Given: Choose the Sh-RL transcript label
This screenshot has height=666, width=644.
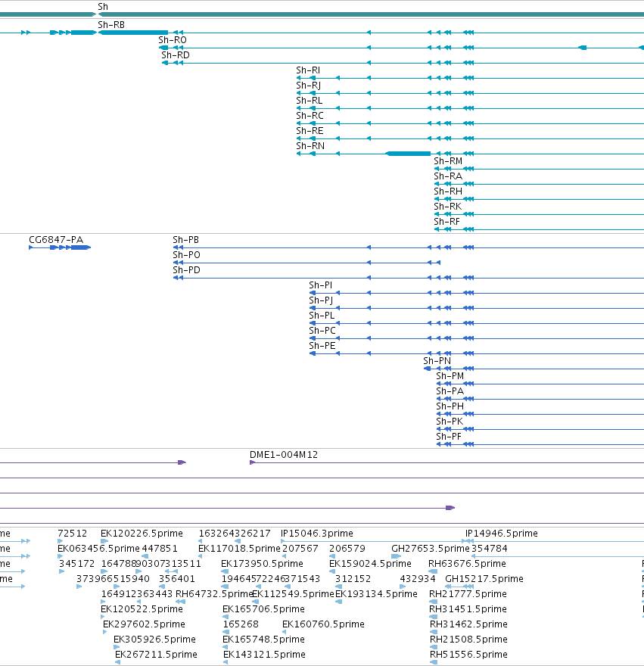Looking at the screenshot, I should 310,101.
